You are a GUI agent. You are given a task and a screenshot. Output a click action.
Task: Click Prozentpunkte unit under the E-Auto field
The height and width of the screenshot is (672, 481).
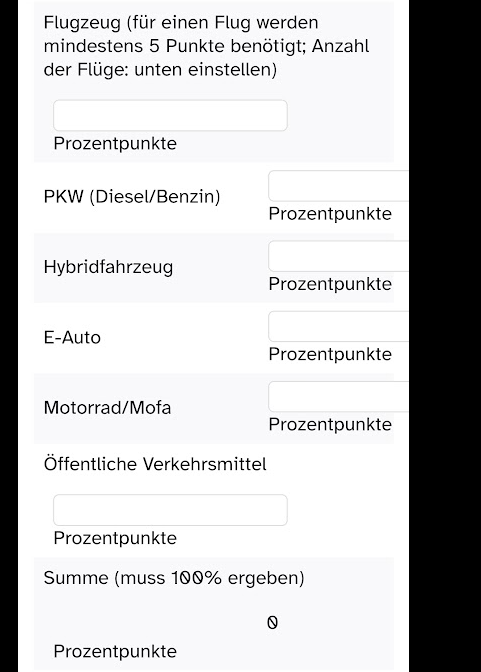point(330,354)
